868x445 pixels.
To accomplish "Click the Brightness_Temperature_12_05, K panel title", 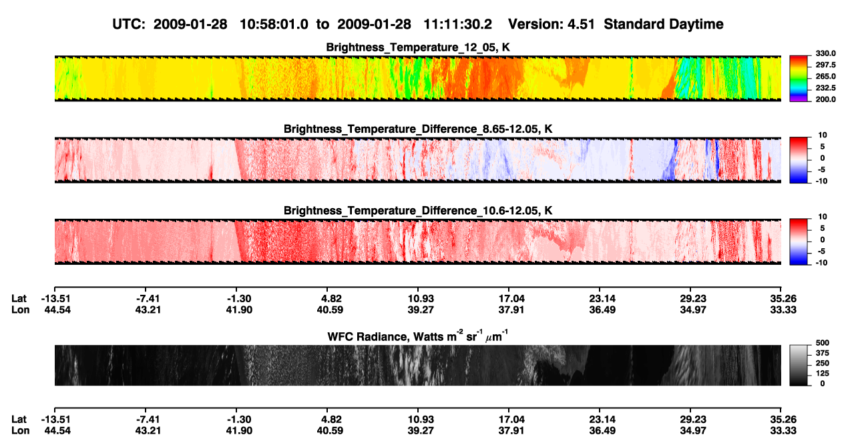I will (418, 47).
